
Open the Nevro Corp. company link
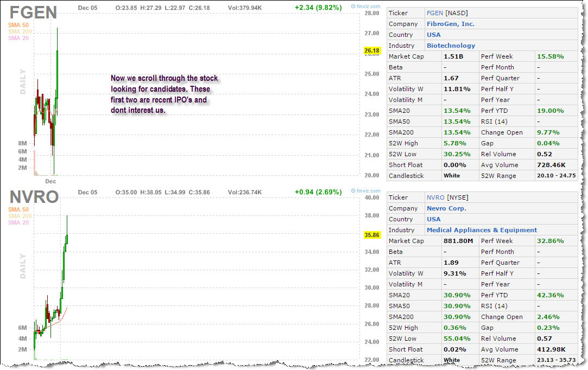tap(446, 208)
